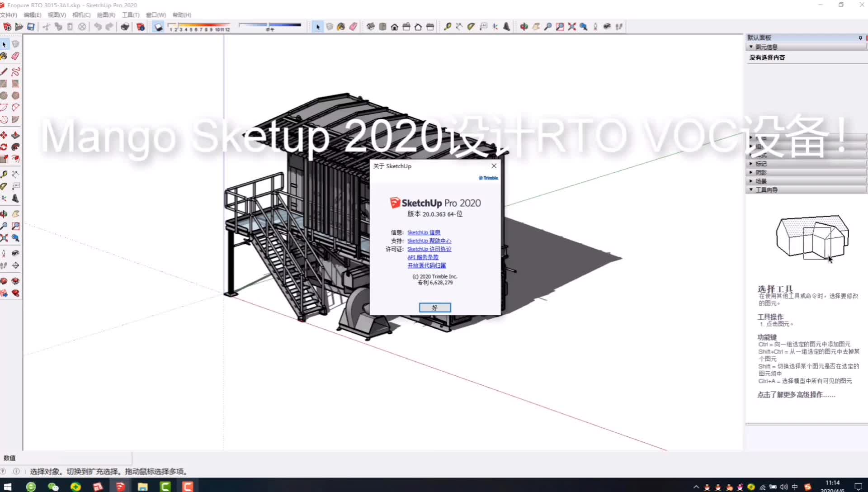The image size is (868, 492).
Task: Click the Zoom Extents icon
Action: click(4, 238)
